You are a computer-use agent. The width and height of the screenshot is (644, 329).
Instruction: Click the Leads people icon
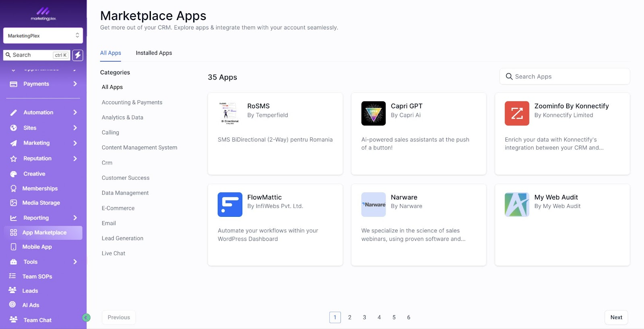[x=12, y=290]
